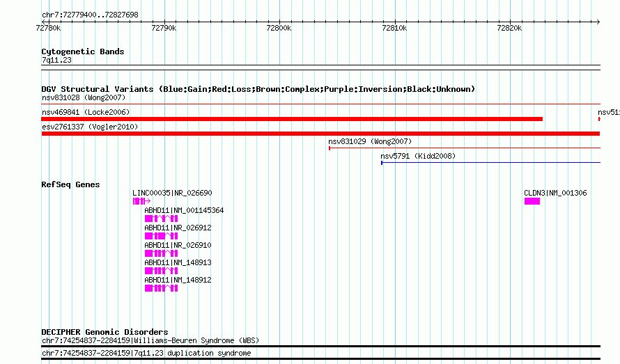Image resolution: width=620 pixels, height=364 pixels.
Task: Open esv2761337 (Vogler2010) label
Action: tap(90, 127)
